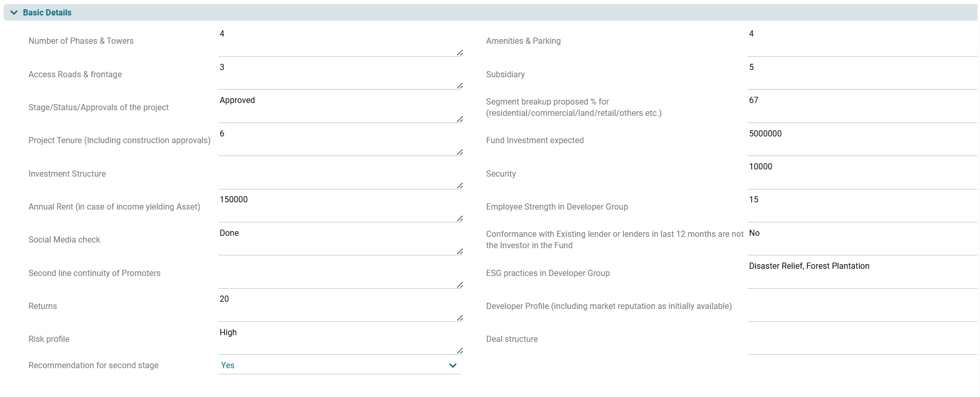This screenshot has height=397, width=980.
Task: Focus the Employee Strength in Developer Group field
Action: tap(860, 206)
